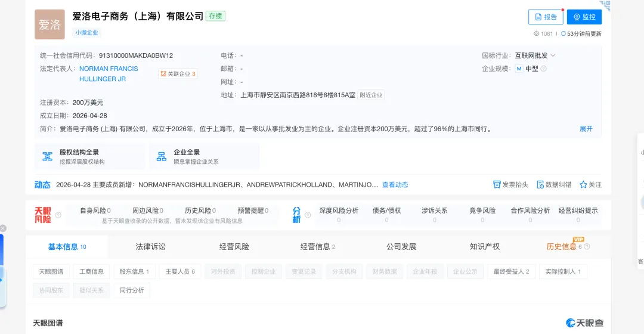Screen dimensions: 644x334
Task: Click help icon beside 天眼风险 logo
Action: pos(58,215)
